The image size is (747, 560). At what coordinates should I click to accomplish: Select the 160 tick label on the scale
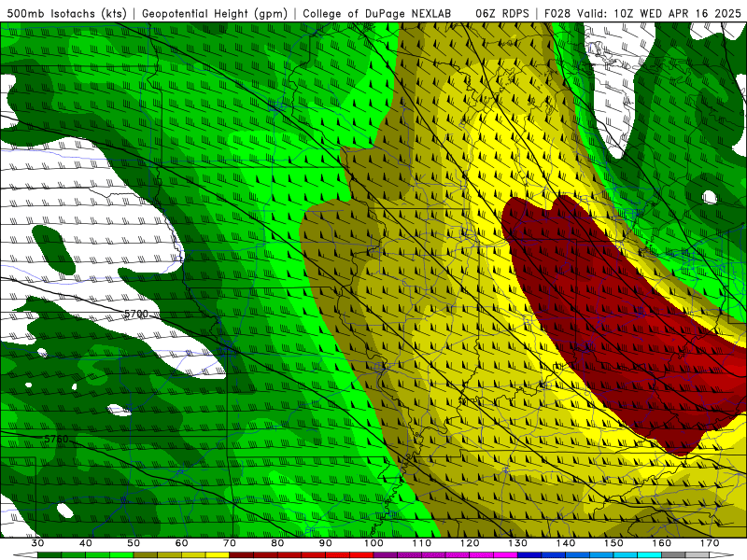[661, 543]
